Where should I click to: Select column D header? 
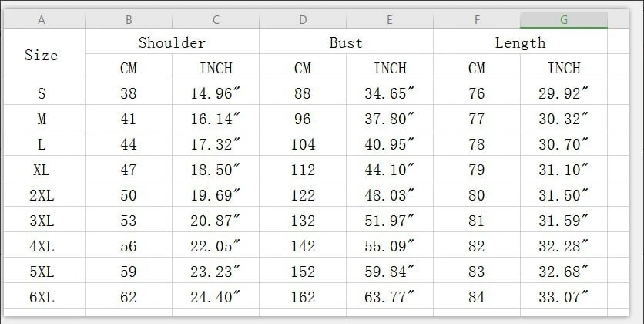tap(303, 20)
